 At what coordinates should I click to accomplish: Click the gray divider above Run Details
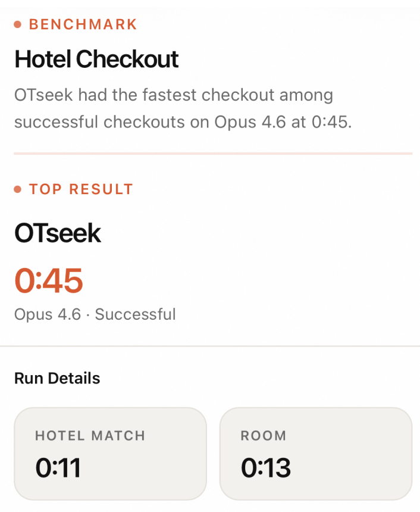pyautogui.click(x=210, y=346)
